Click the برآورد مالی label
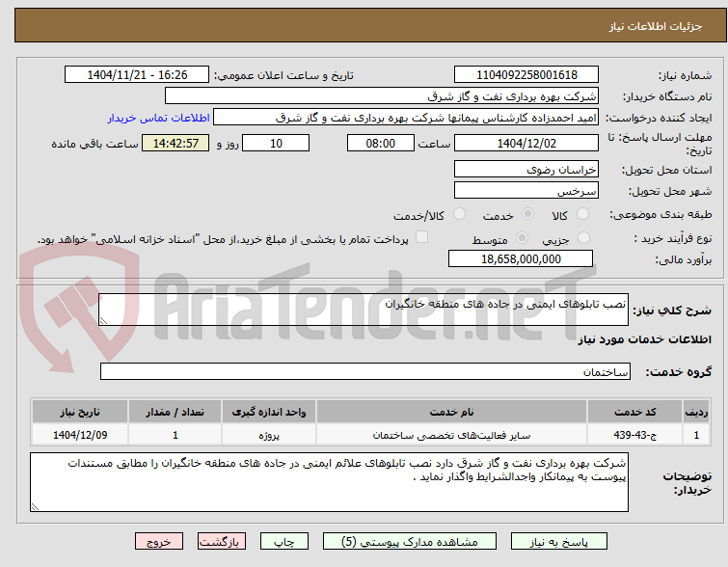Image resolution: width=728 pixels, height=567 pixels. (683, 259)
